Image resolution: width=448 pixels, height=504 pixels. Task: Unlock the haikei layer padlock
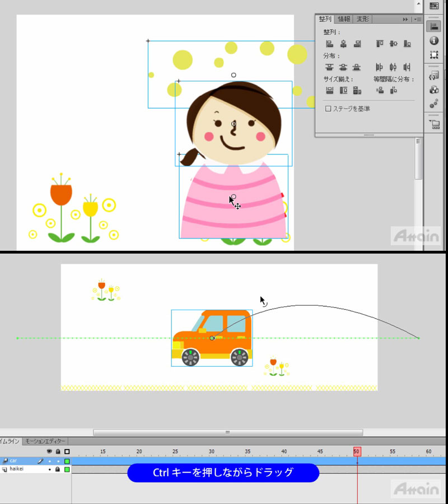pyautogui.click(x=58, y=469)
